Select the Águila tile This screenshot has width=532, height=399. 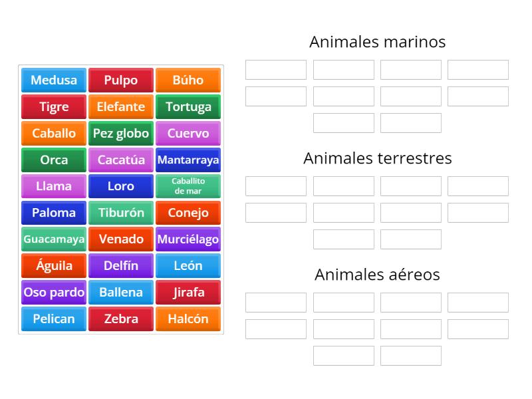pyautogui.click(x=53, y=266)
